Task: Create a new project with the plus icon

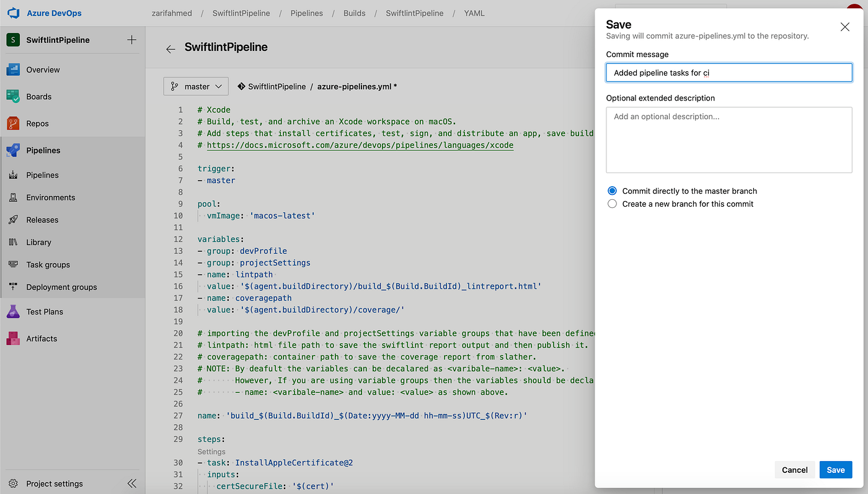Action: (x=131, y=39)
